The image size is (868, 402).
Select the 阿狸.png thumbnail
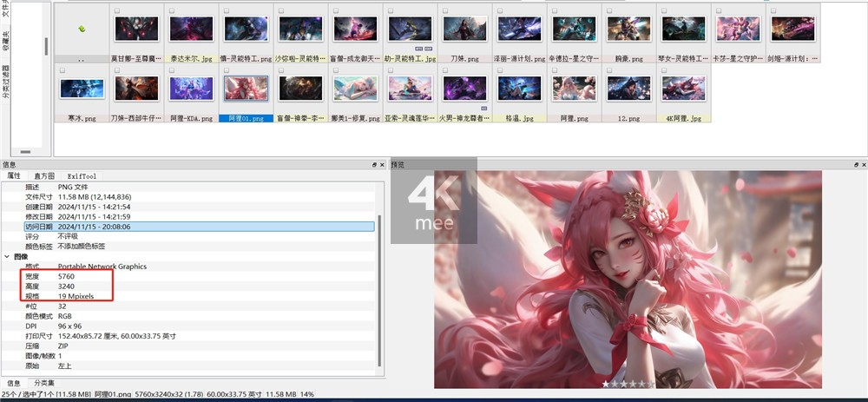tap(575, 88)
